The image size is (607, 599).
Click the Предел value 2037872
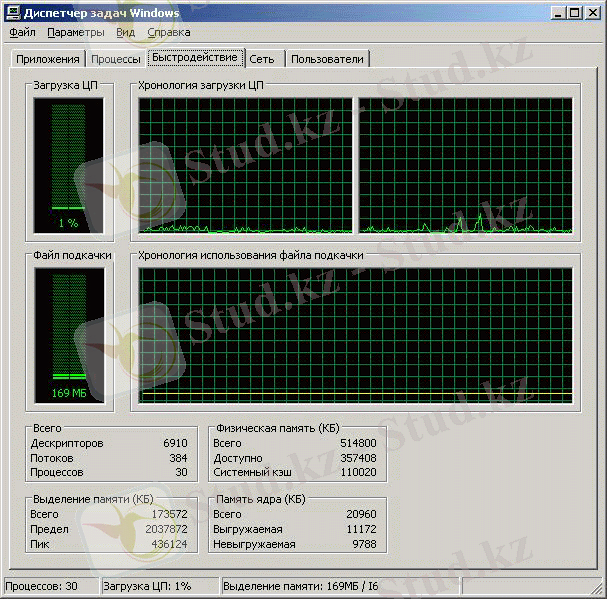(x=166, y=529)
